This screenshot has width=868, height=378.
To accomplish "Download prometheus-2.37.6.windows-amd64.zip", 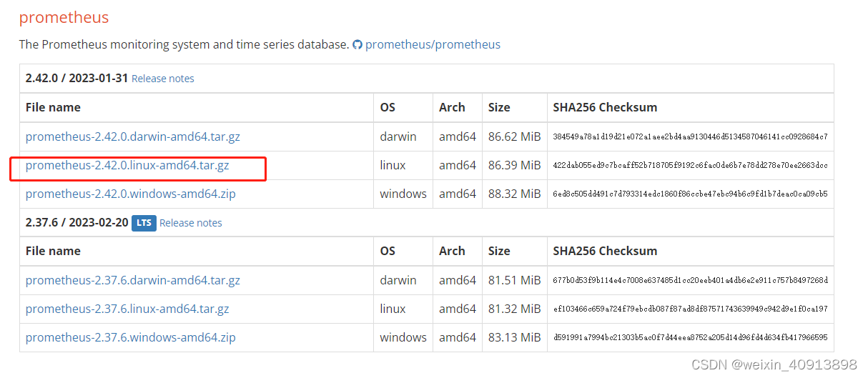I will (131, 337).
